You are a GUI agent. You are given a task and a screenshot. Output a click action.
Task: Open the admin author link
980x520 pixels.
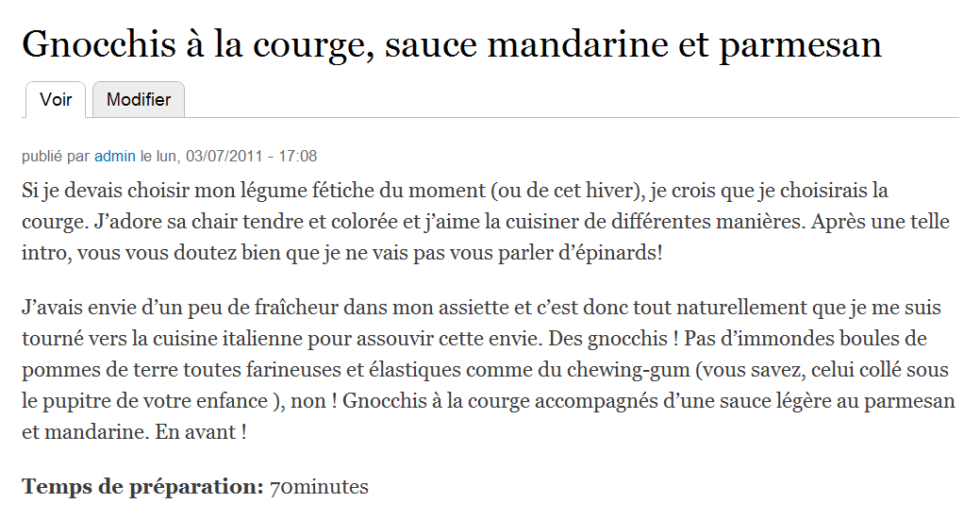(x=115, y=156)
